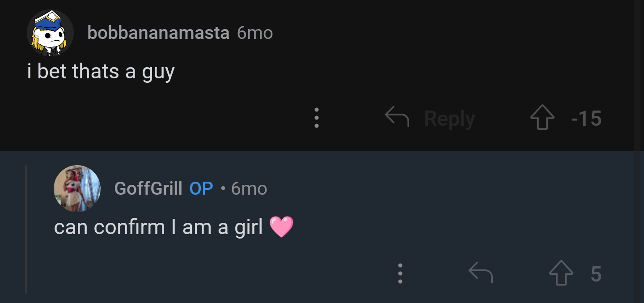This screenshot has width=644, height=303.
Task: Click the pink heart emoji
Action: click(x=281, y=227)
